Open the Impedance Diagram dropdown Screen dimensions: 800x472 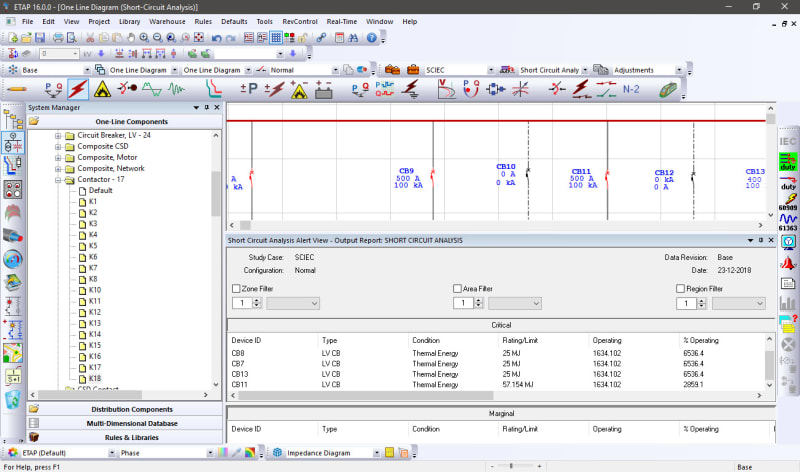click(377, 453)
